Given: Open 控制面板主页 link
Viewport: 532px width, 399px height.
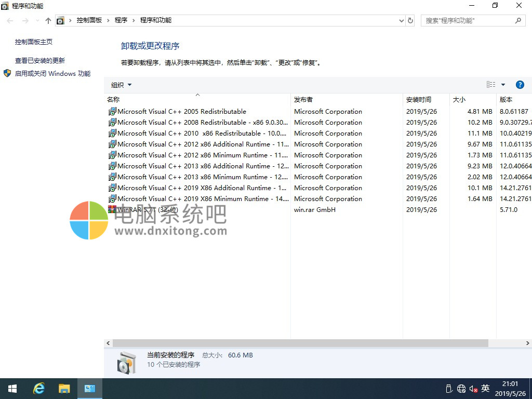Looking at the screenshot, I should coord(34,42).
